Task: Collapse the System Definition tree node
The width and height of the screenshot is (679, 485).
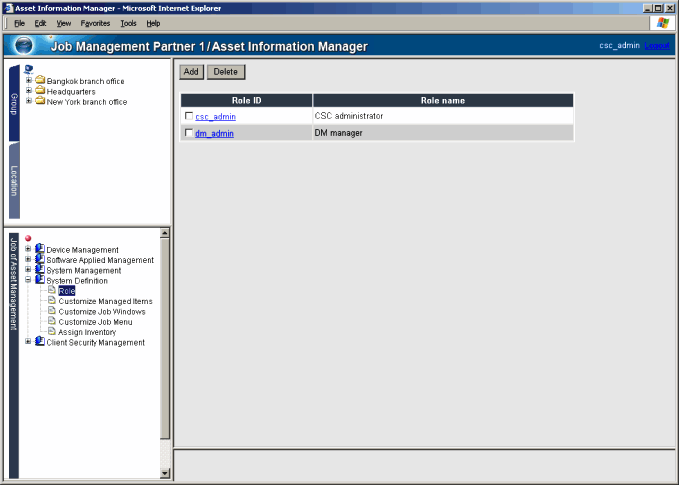Action: click(x=28, y=281)
